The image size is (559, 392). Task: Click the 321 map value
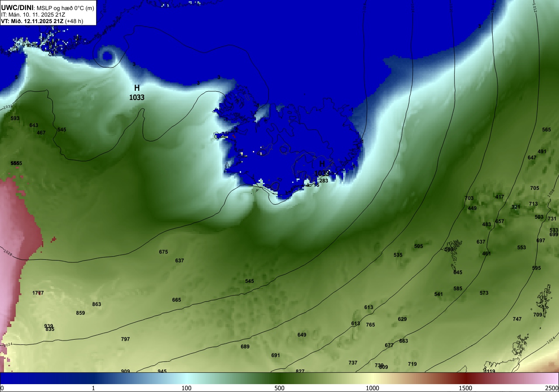pos(516,207)
